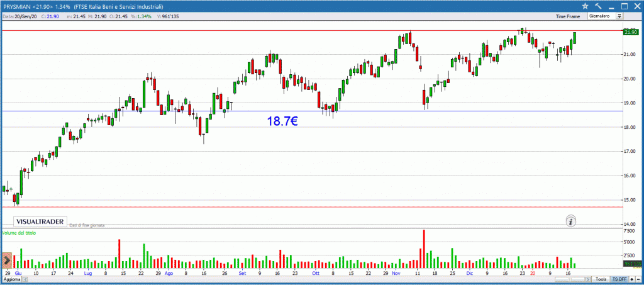This screenshot has width=644, height=285.
Task: Click the 'Ago' month marker on time axis
Action: point(169,272)
